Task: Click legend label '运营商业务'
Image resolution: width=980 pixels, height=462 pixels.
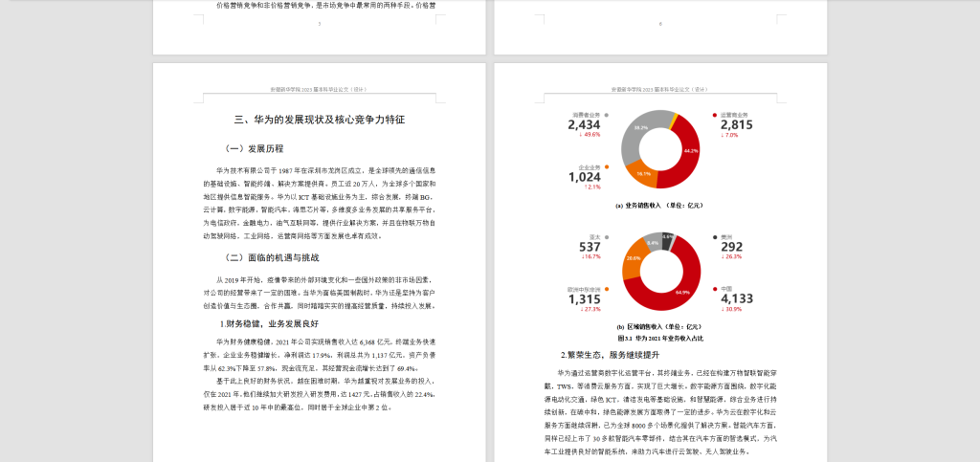Action: tap(734, 115)
